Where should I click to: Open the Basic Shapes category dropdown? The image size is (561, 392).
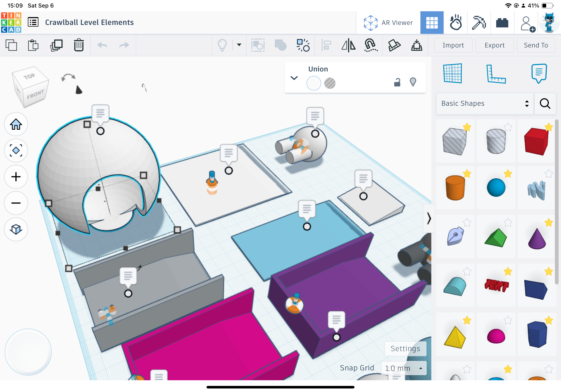click(x=484, y=103)
